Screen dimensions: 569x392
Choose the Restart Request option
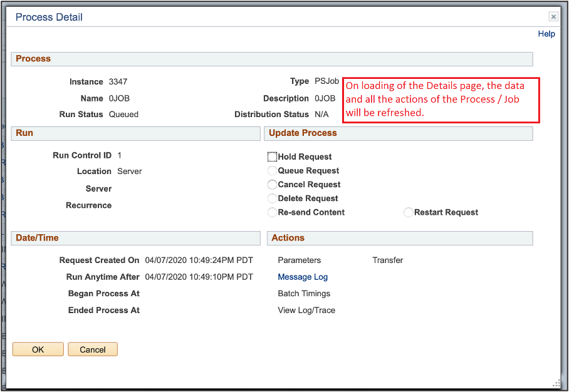click(408, 212)
